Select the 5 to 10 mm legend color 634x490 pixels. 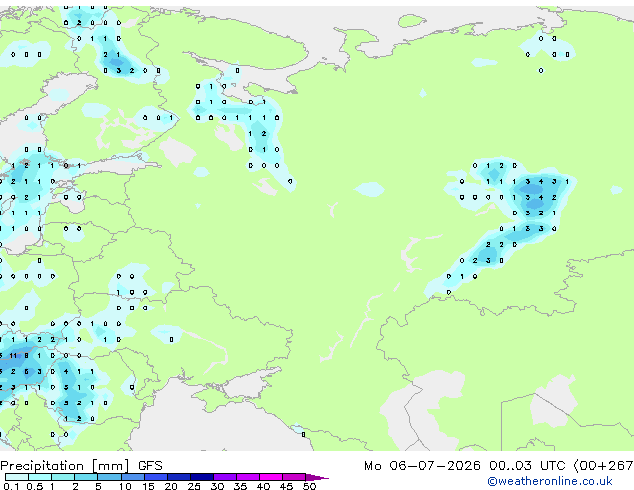coord(110,477)
